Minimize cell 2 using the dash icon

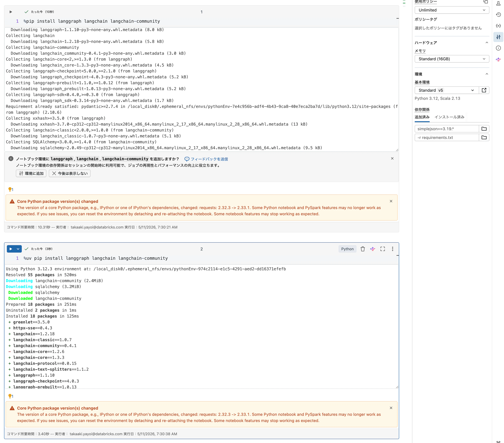pyautogui.click(x=397, y=256)
